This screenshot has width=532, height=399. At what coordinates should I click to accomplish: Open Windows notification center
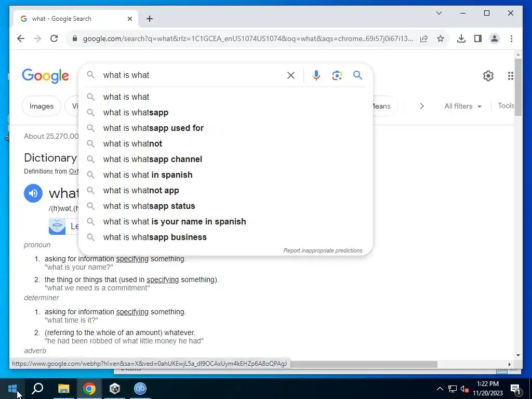[515, 389]
